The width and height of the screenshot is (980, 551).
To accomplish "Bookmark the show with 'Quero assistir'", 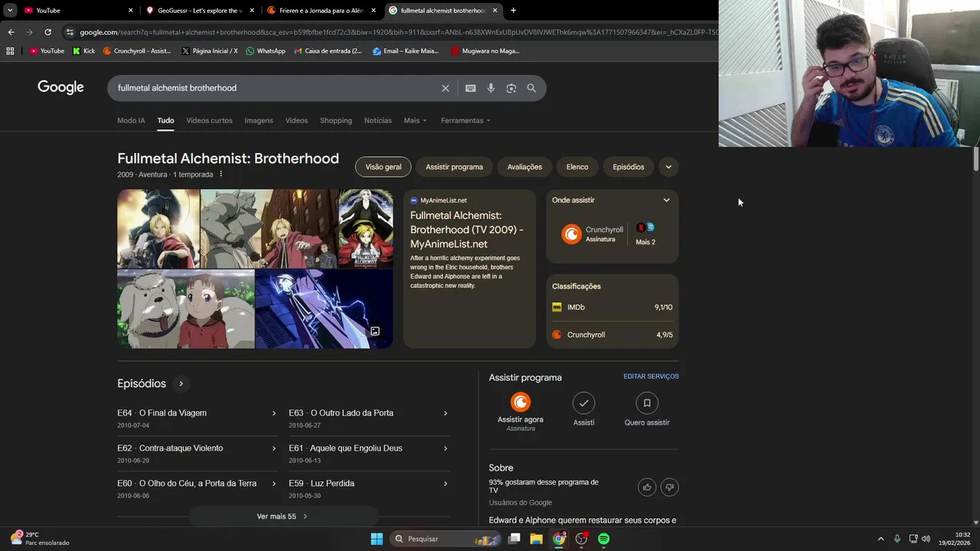I will 647,403.
